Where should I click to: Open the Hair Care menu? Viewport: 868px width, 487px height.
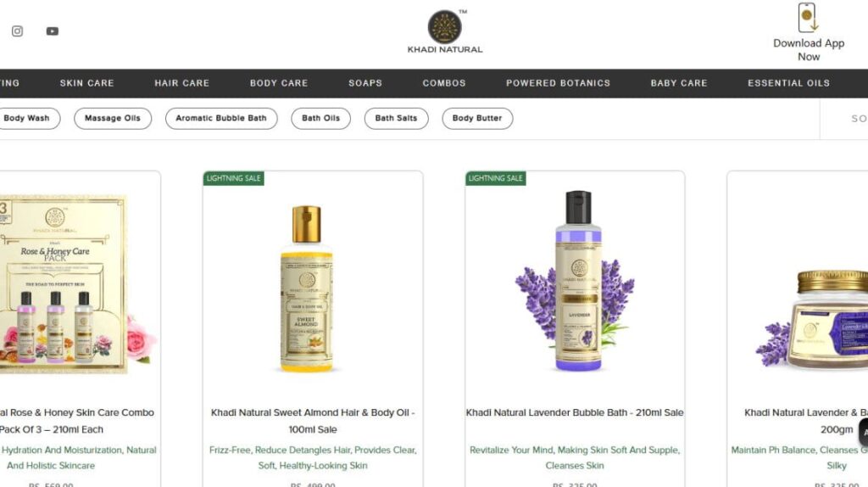tap(181, 83)
